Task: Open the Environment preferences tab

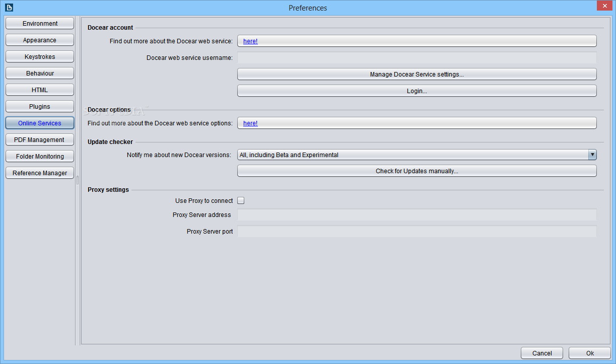Action: point(40,24)
